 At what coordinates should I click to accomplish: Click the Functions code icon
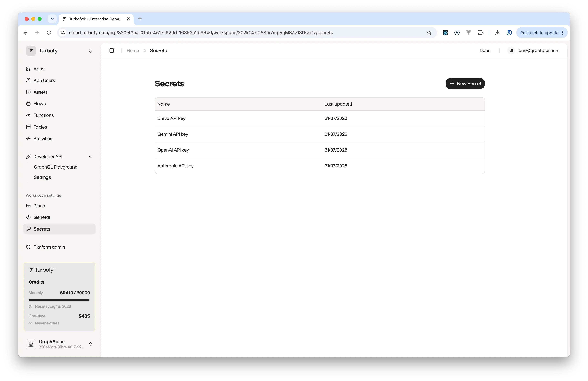(x=28, y=115)
